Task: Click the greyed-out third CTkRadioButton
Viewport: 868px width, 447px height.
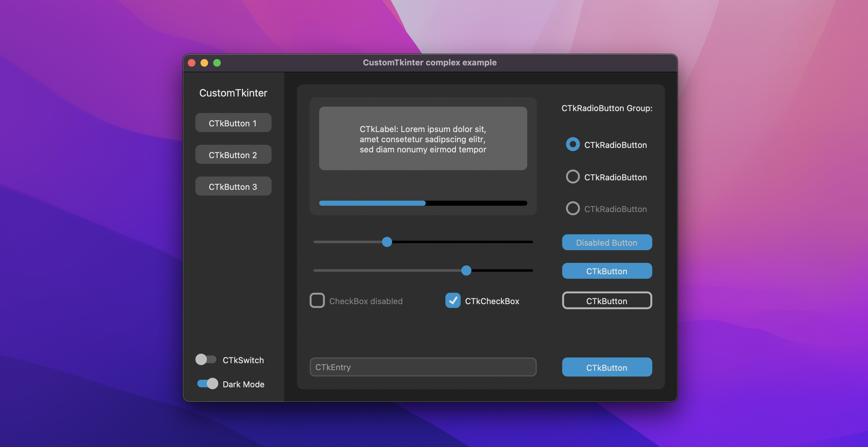Action: 573,208
